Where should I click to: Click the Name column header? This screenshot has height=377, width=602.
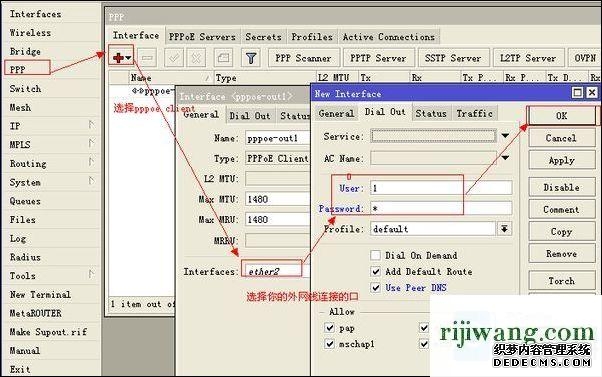point(170,78)
